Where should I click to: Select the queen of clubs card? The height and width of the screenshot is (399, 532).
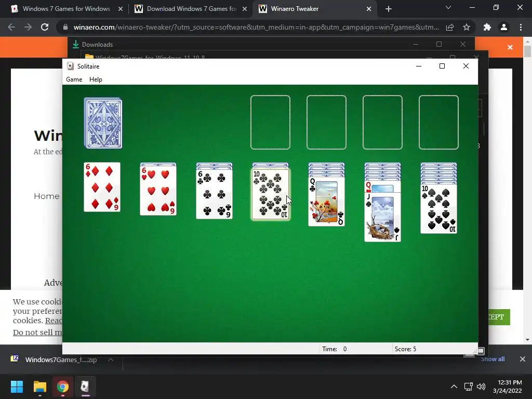pyautogui.click(x=326, y=202)
